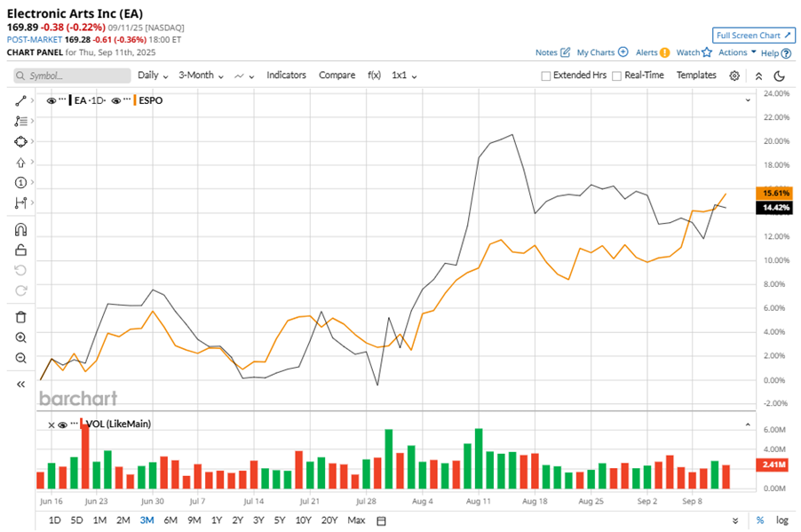Open the Fibonacci and text annotation tools
The image size is (801, 532).
click(20, 121)
